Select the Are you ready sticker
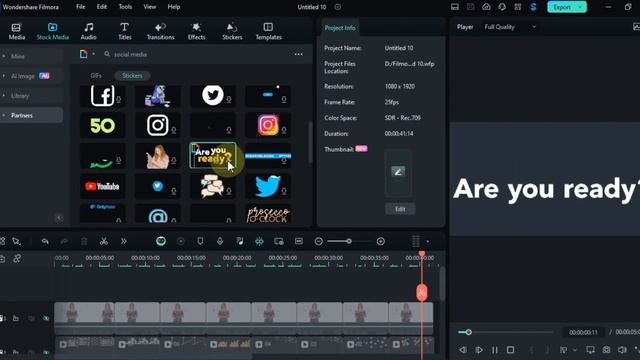The image size is (640, 360). click(213, 156)
